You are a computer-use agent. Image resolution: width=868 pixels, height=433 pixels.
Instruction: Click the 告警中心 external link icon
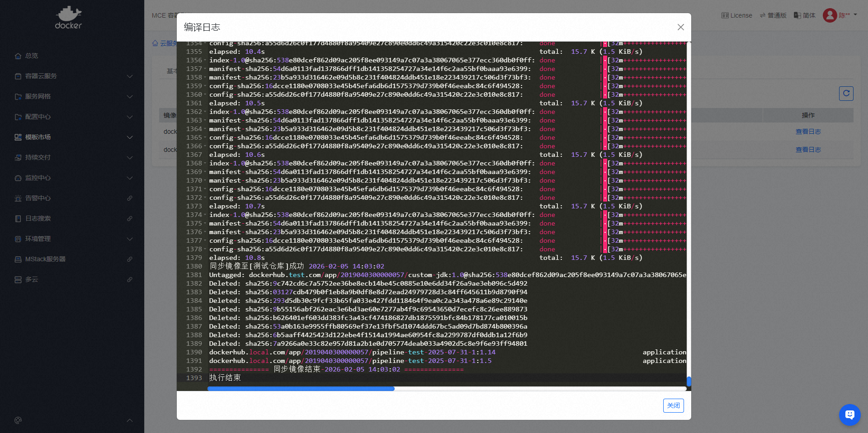(x=130, y=198)
